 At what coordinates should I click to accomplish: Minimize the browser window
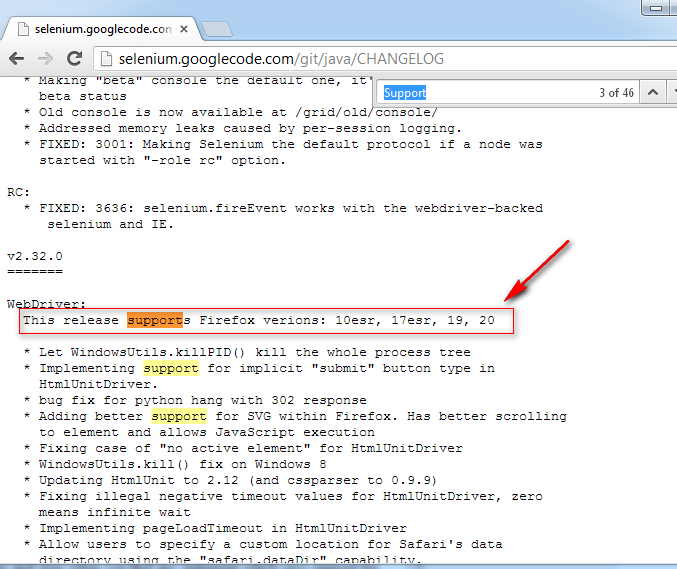pyautogui.click(x=656, y=8)
